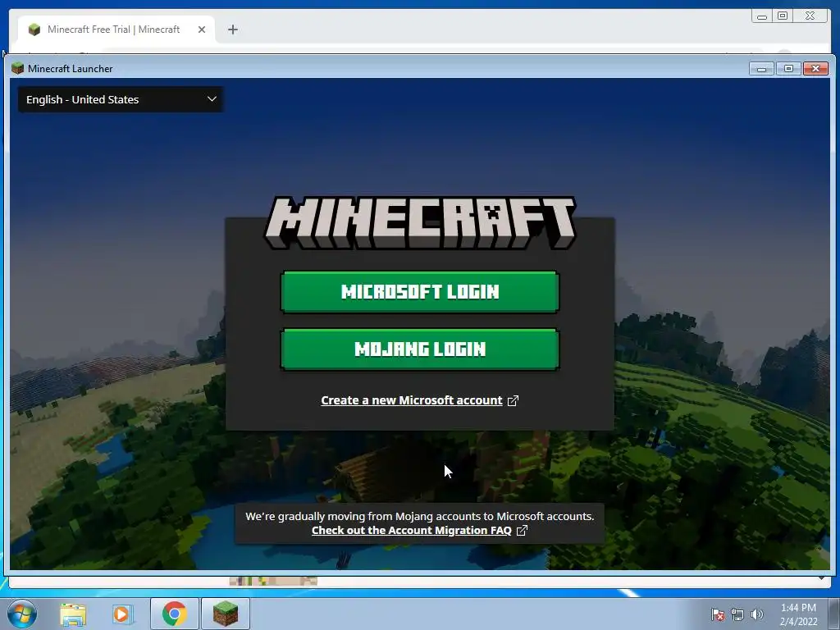Open the Account Migration FAQ link
This screenshot has width=840, height=630.
[412, 531]
